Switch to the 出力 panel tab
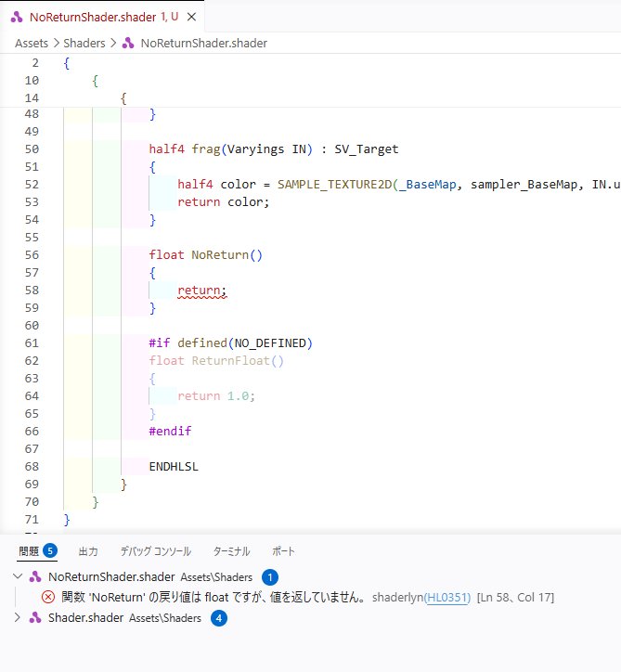 [88, 551]
